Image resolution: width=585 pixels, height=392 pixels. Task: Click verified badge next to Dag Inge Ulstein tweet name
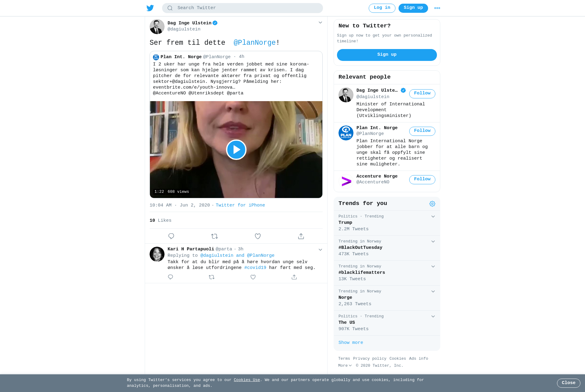click(215, 23)
